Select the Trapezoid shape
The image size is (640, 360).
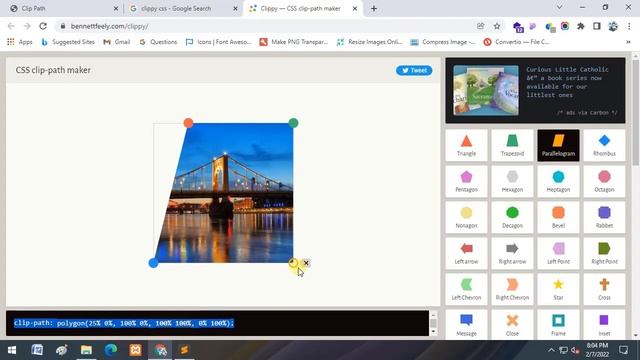point(512,145)
